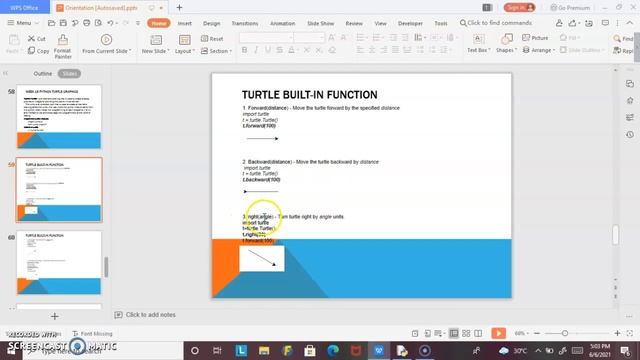Image resolution: width=640 pixels, height=360 pixels.
Task: Open the file folder icon in quick toolbar
Action: (51, 23)
